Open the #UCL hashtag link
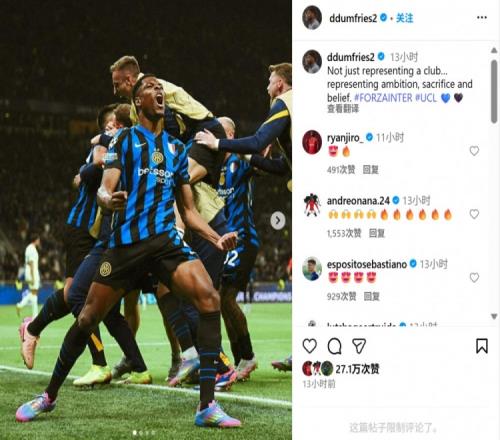The height and width of the screenshot is (440, 500). [426, 98]
